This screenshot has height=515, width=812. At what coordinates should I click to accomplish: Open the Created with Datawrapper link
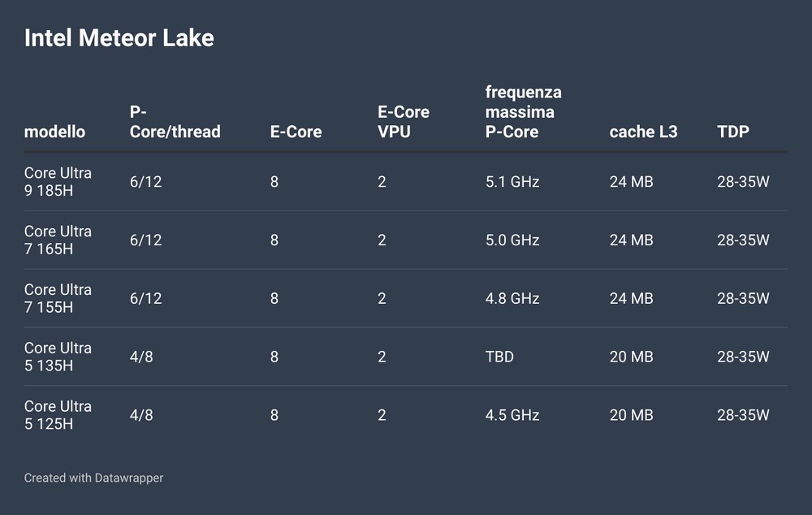tap(93, 478)
